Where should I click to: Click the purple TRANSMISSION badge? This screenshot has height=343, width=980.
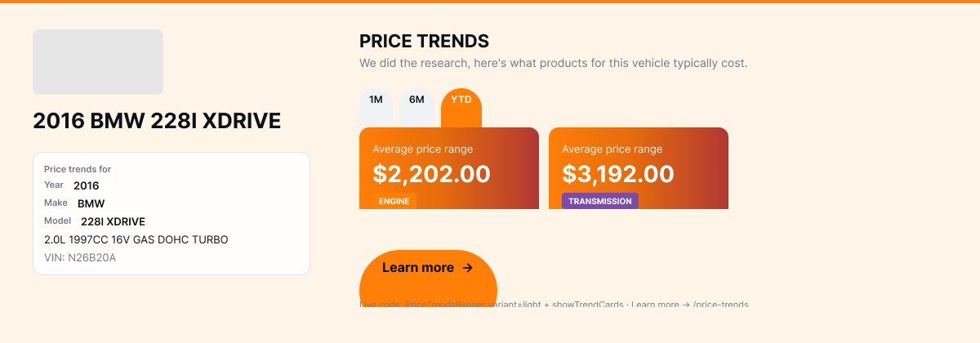coord(600,201)
